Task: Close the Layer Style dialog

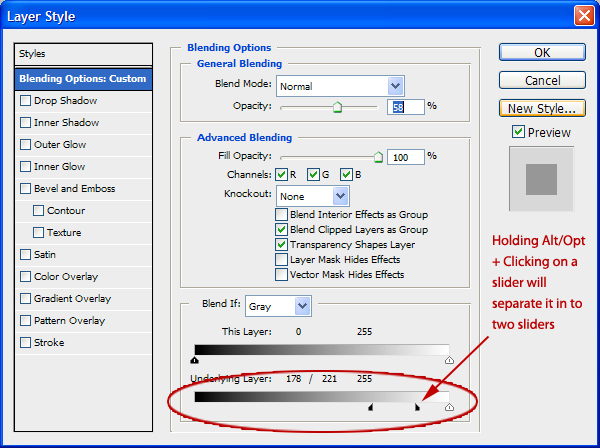Action: (583, 16)
